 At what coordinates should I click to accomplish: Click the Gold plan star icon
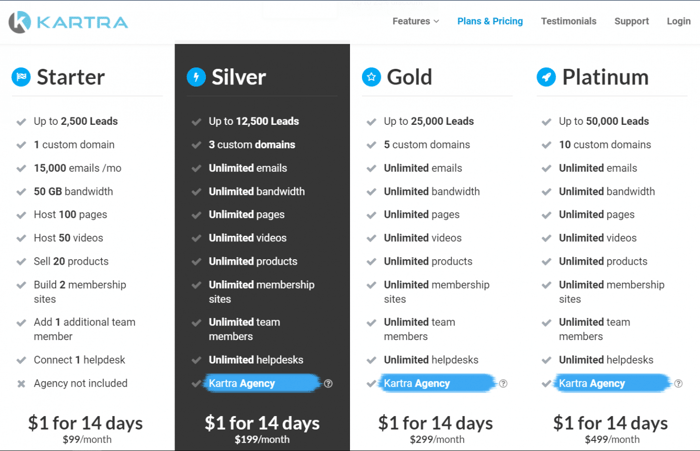click(x=371, y=77)
